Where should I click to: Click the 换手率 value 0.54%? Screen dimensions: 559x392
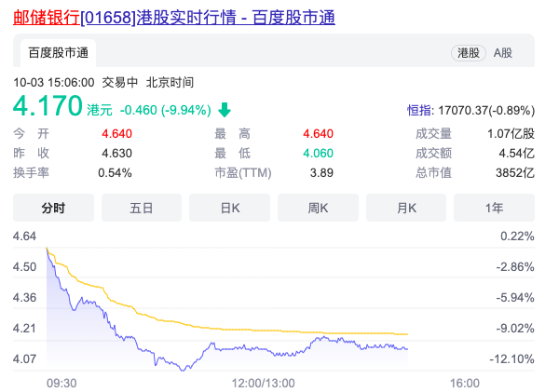tap(115, 173)
